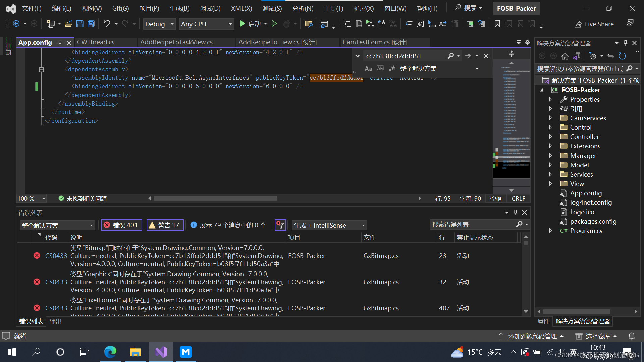Open the 调试(D) menu
Image resolution: width=644 pixels, height=362 pixels.
(210, 8)
